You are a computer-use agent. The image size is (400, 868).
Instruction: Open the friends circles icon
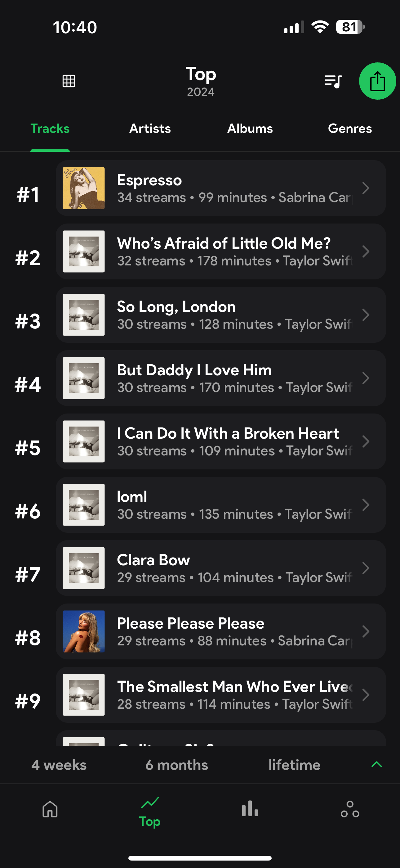tap(350, 809)
